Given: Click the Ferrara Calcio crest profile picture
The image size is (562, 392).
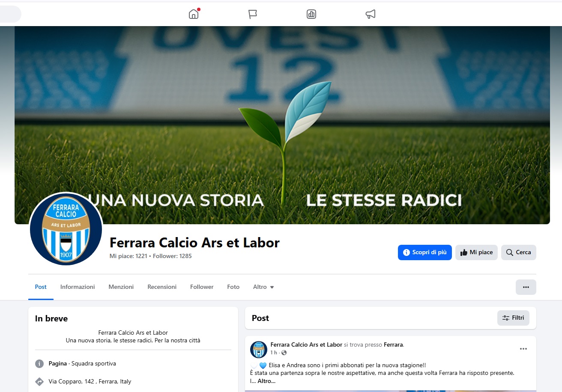Looking at the screenshot, I should 66,229.
